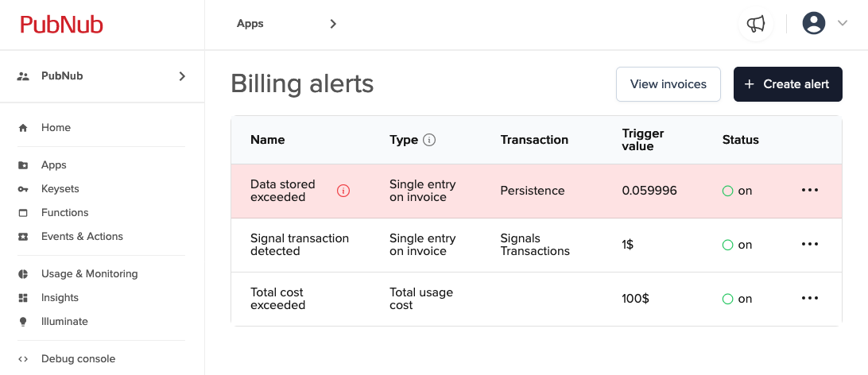Toggle status of Total cost exceeded alert
The width and height of the screenshot is (868, 375).
[727, 300]
